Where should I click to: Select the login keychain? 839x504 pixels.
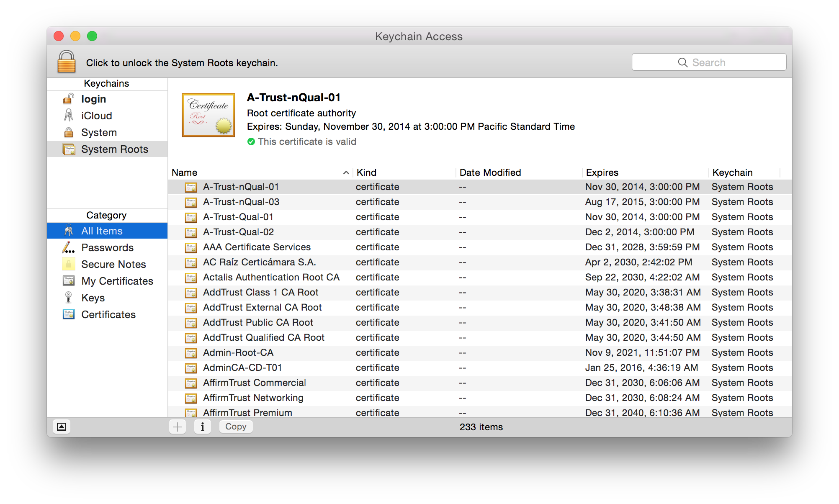click(107, 99)
